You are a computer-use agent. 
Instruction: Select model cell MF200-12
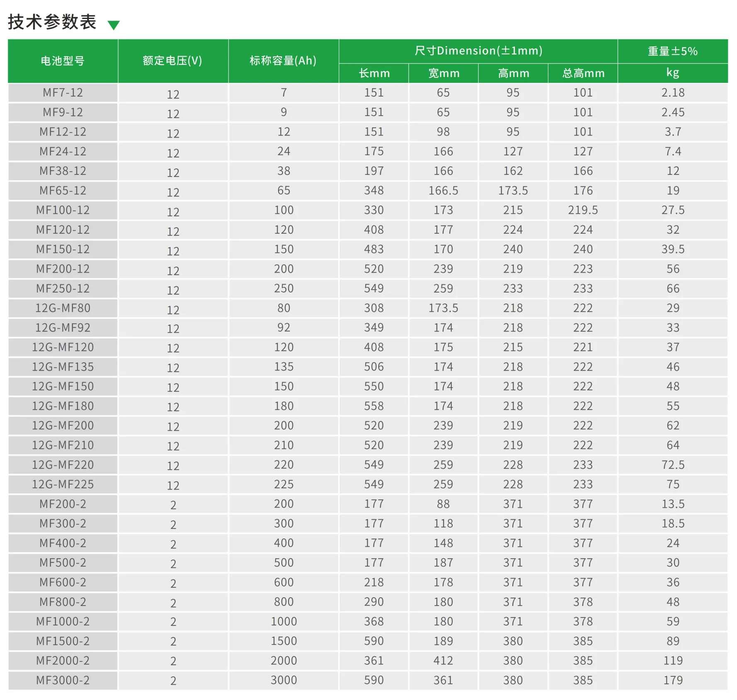[63, 269]
